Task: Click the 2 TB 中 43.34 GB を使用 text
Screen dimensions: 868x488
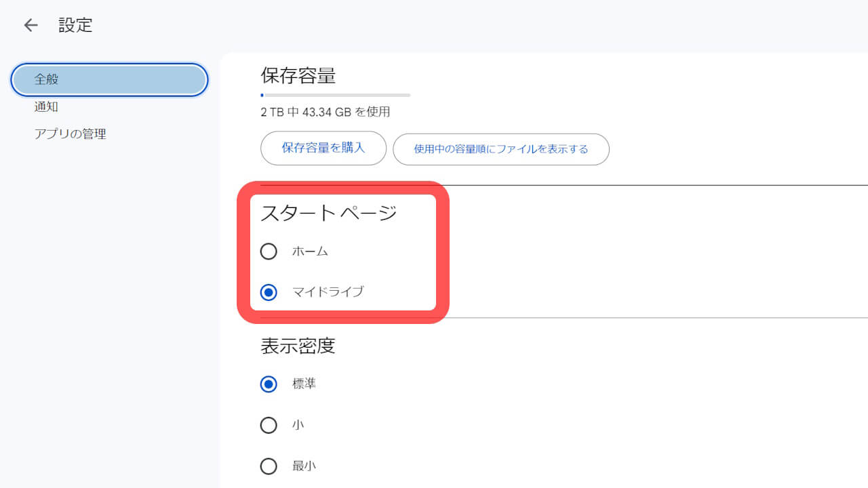Action: (x=325, y=112)
